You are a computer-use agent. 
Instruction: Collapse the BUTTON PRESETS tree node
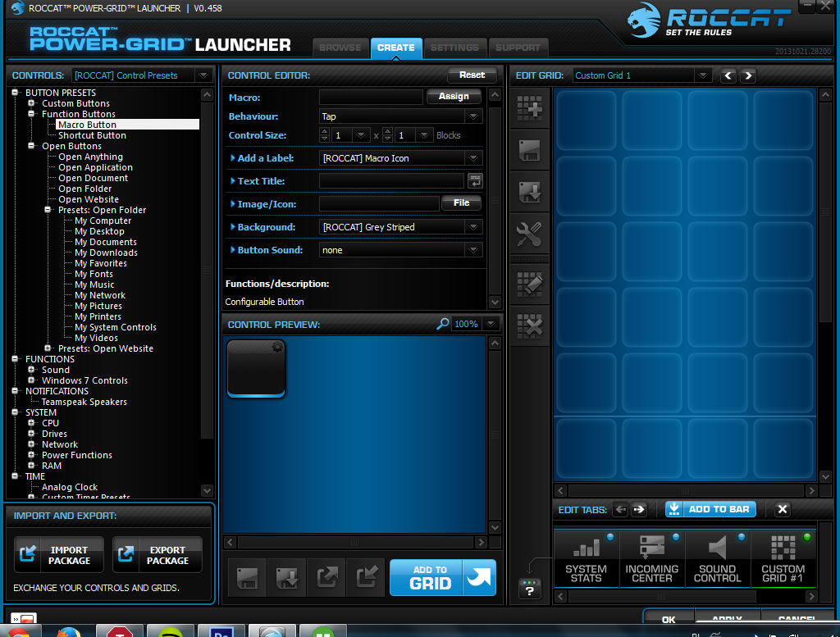point(15,92)
